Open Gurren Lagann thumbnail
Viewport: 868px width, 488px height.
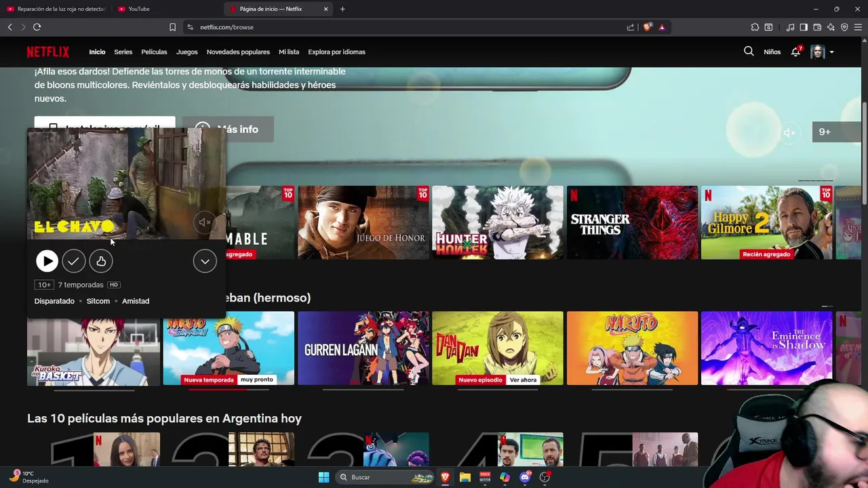pyautogui.click(x=363, y=348)
